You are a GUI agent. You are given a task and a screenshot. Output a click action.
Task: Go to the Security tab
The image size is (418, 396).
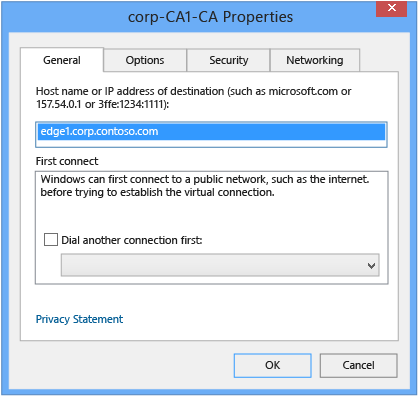click(x=228, y=60)
